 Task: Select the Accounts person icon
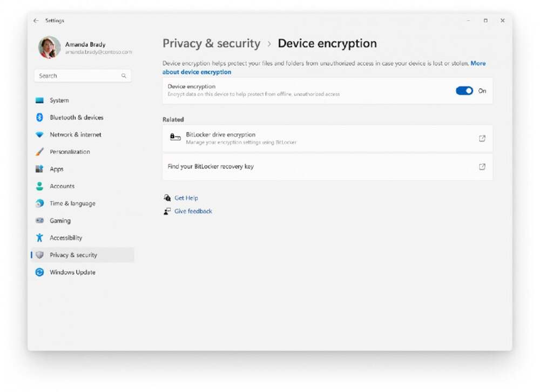pyautogui.click(x=39, y=186)
